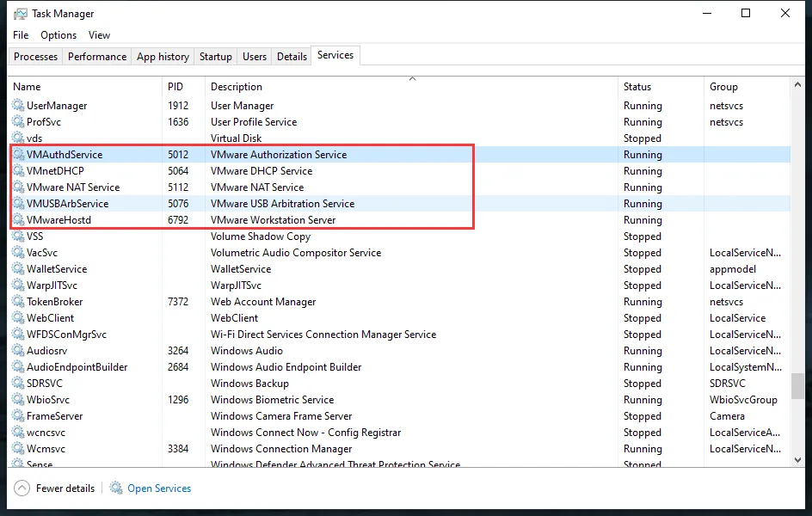Switch to the Performance tab
Screen dimensions: 812x516
point(97,57)
